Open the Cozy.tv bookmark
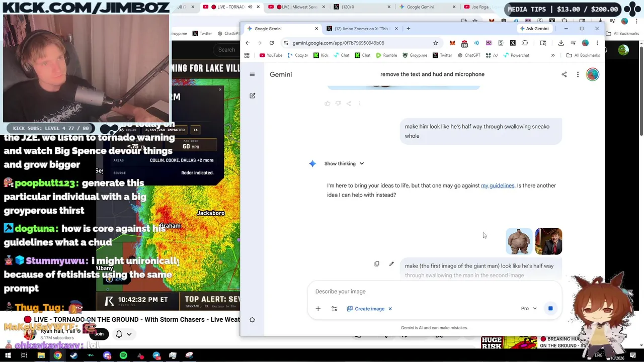Screen dimensions: 644x362 (297, 55)
